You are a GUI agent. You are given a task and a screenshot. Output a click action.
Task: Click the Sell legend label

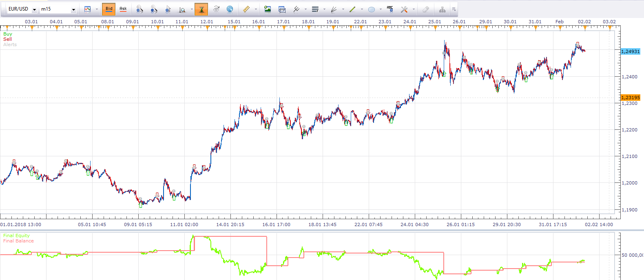point(7,39)
